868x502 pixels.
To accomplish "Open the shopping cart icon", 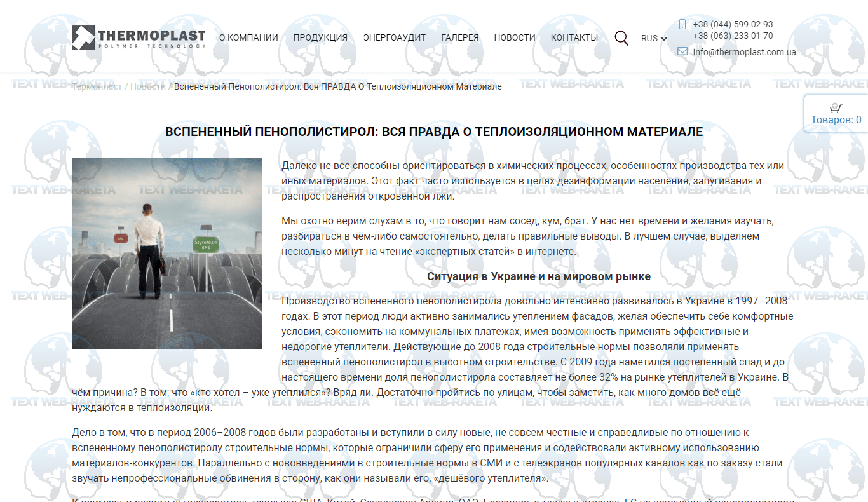I will pyautogui.click(x=836, y=107).
